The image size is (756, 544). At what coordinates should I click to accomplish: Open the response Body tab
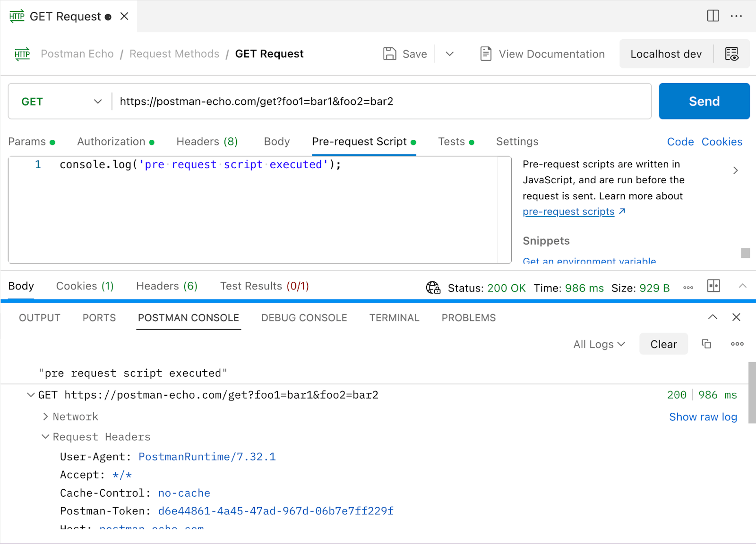[21, 286]
